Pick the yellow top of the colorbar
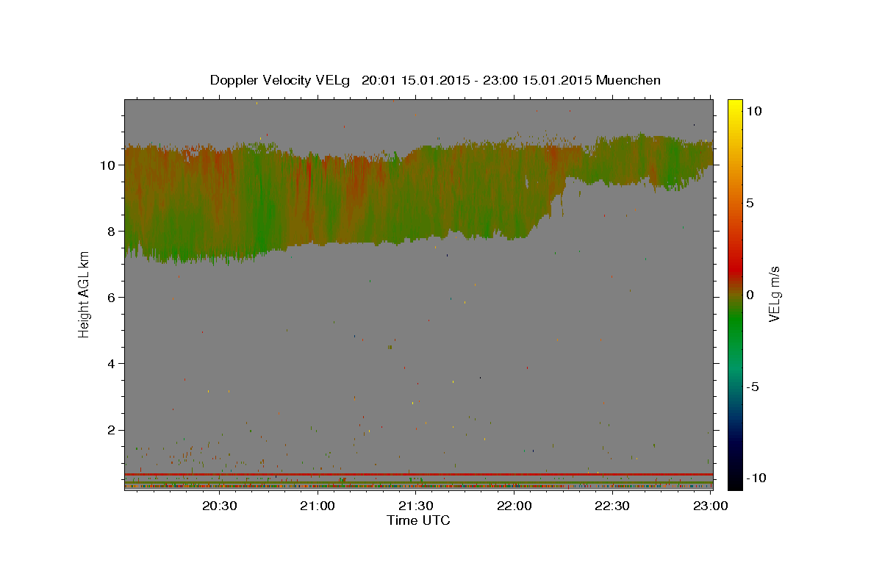This screenshot has height=588, width=882. tap(734, 104)
